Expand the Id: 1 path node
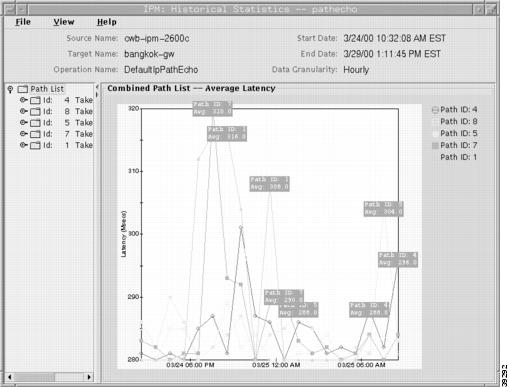The width and height of the screenshot is (509, 387). pos(23,145)
